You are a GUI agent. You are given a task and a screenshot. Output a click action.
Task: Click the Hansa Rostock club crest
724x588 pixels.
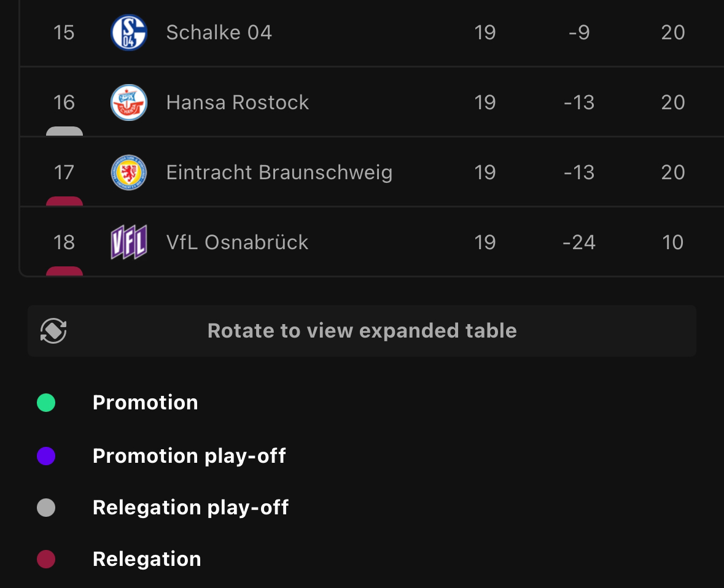point(129,103)
